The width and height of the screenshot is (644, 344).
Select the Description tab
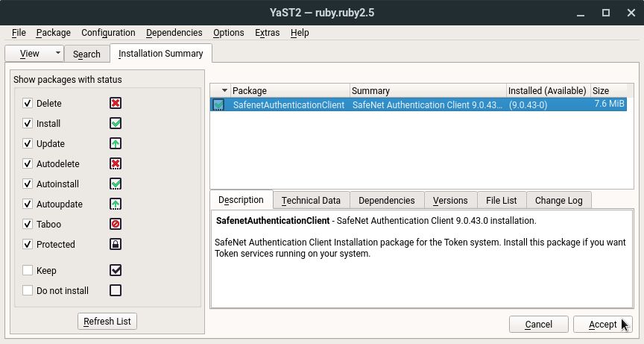(241, 200)
